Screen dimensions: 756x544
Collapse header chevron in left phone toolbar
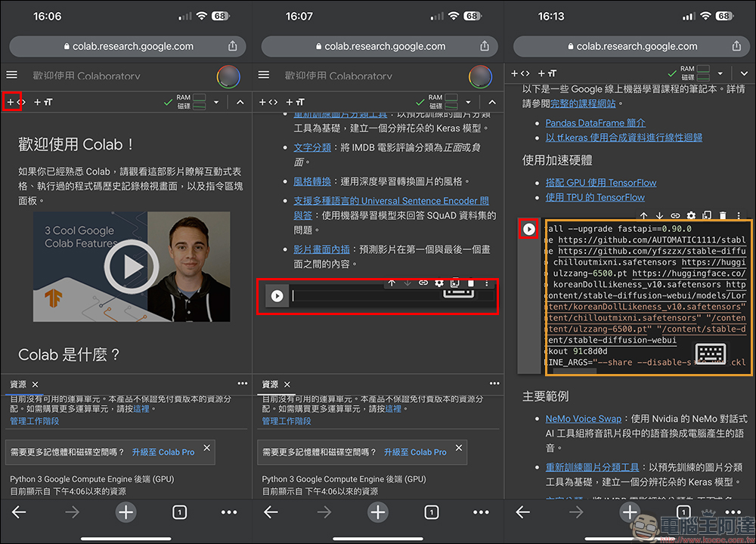(240, 102)
